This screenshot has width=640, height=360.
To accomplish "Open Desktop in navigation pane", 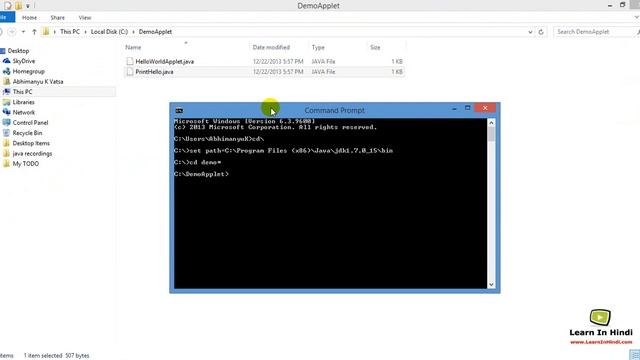I will pos(18,51).
